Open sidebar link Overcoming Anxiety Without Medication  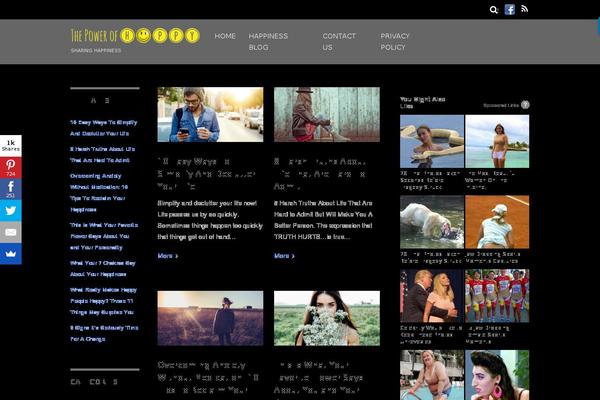pos(99,193)
